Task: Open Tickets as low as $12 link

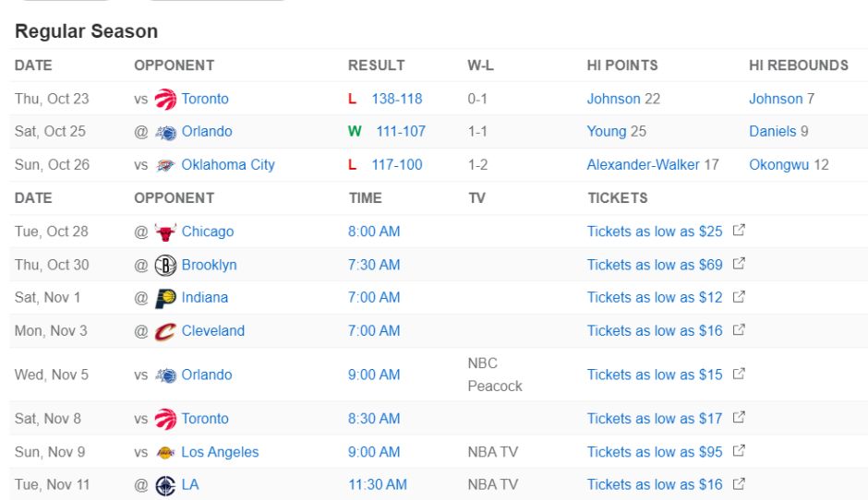Action: point(655,298)
